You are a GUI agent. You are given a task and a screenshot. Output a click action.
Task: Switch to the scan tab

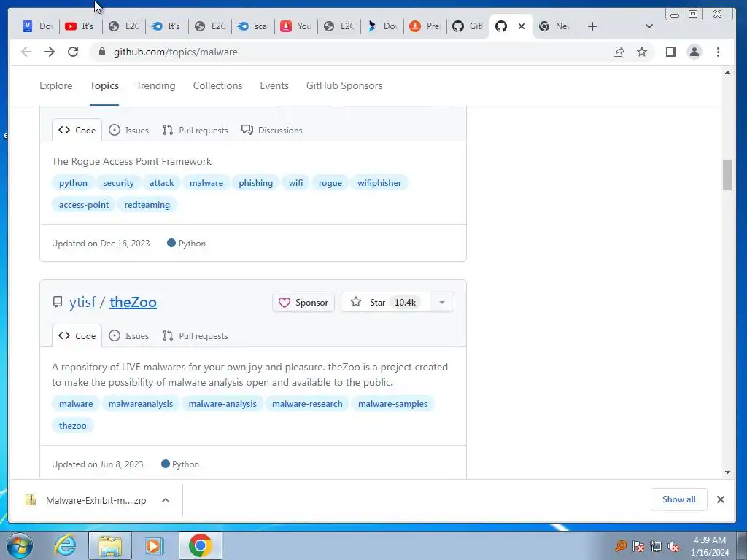point(253,26)
